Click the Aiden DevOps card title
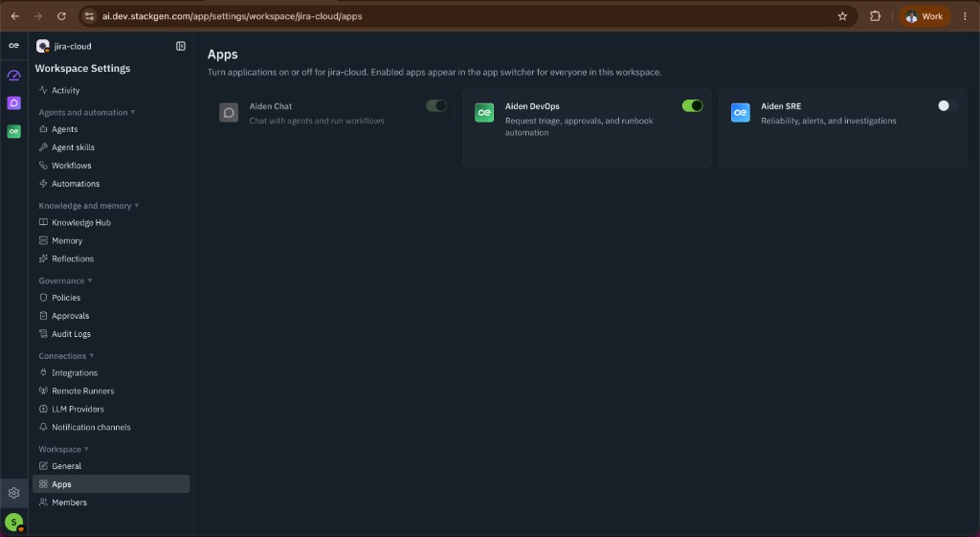The width and height of the screenshot is (980, 537). 532,106
